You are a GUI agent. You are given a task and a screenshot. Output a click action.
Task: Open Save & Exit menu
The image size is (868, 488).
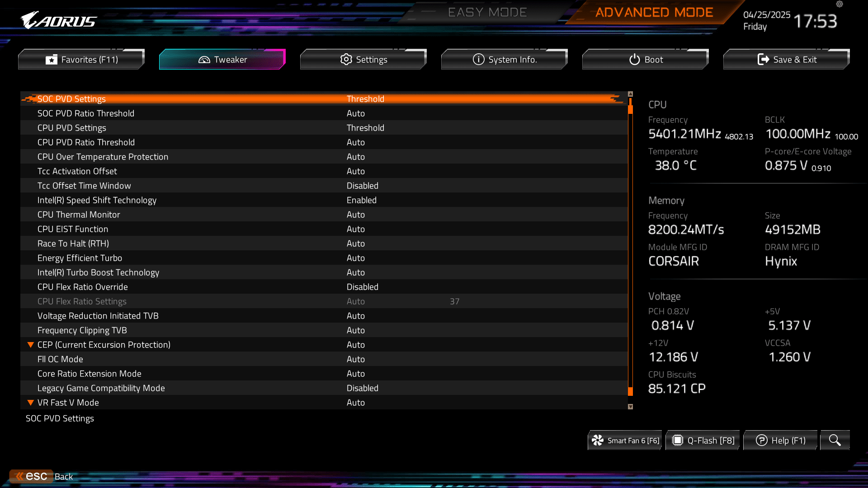[787, 60]
